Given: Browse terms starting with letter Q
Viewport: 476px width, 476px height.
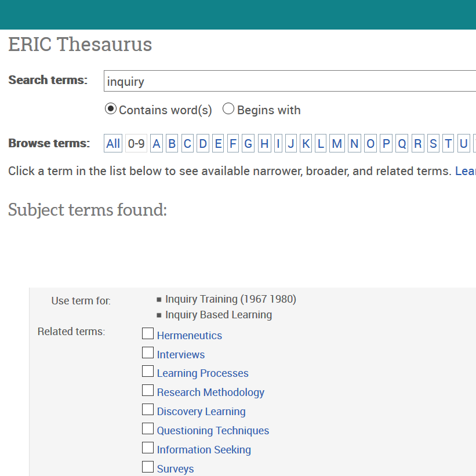Looking at the screenshot, I should pyautogui.click(x=402, y=144).
